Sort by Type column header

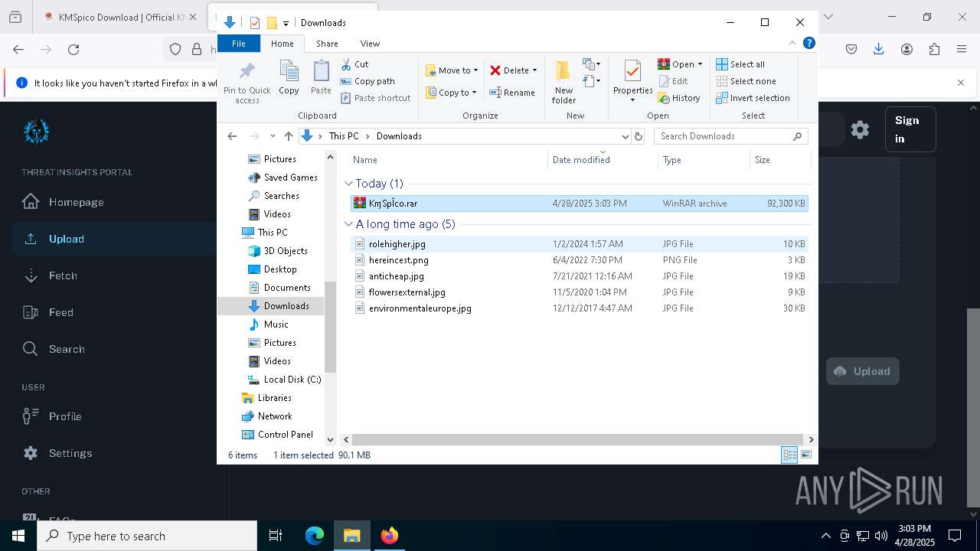tap(704, 160)
